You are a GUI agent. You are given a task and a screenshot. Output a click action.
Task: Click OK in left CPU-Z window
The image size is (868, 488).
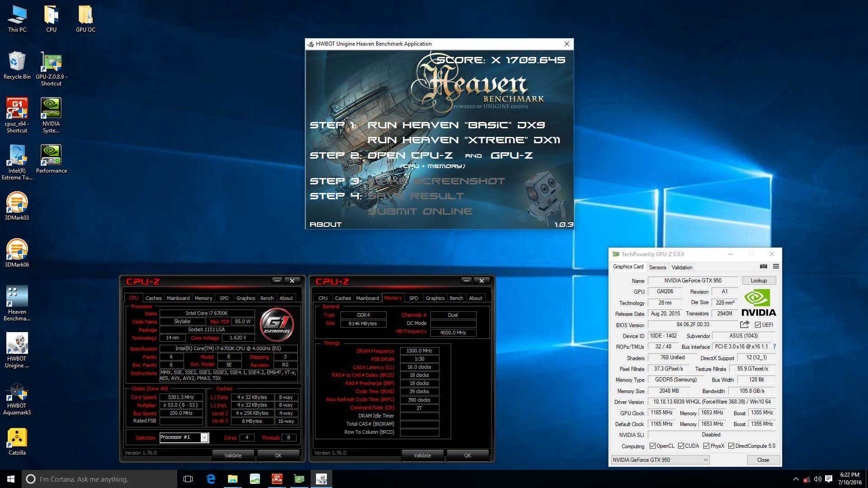278,455
